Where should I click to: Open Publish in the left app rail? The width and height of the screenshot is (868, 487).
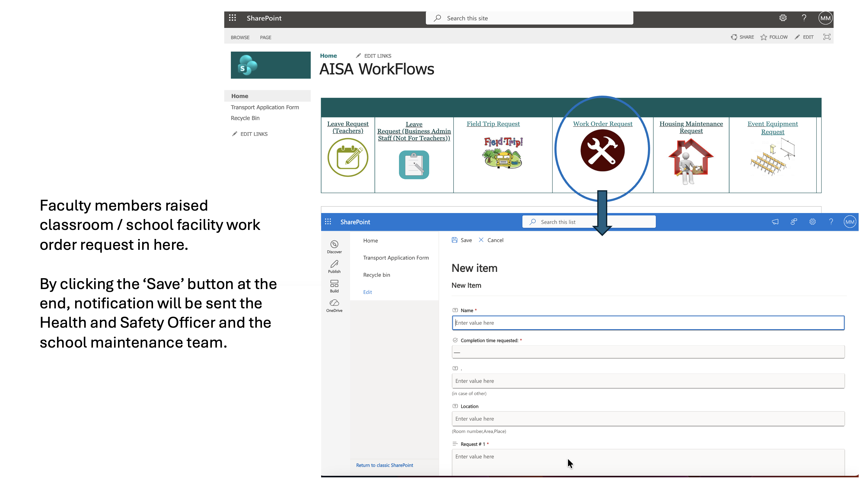click(334, 266)
